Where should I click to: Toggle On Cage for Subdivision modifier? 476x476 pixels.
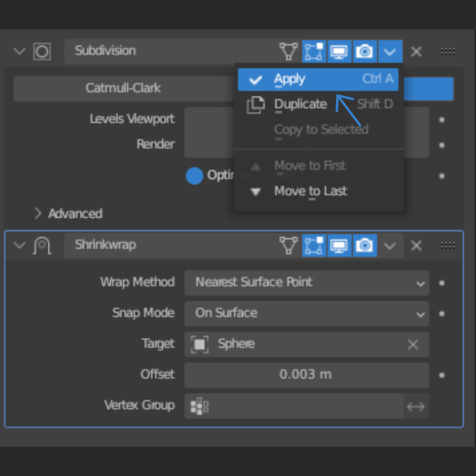pos(289,52)
